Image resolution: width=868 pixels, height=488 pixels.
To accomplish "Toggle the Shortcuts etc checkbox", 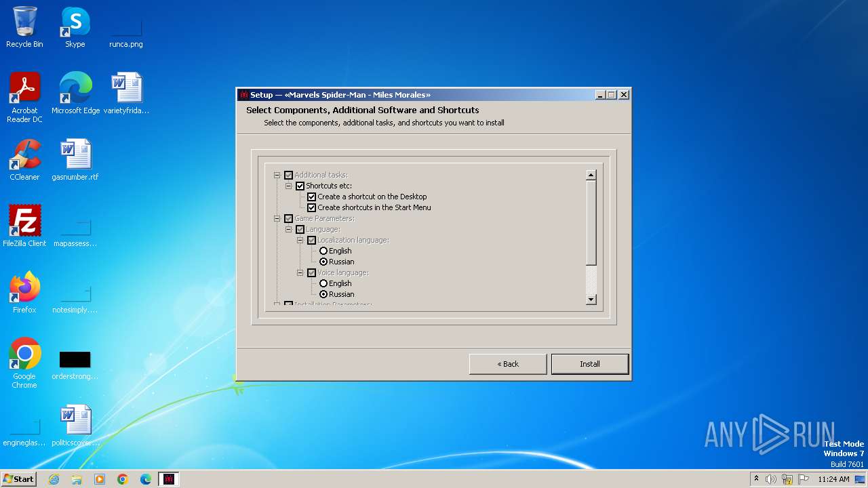I will [300, 186].
